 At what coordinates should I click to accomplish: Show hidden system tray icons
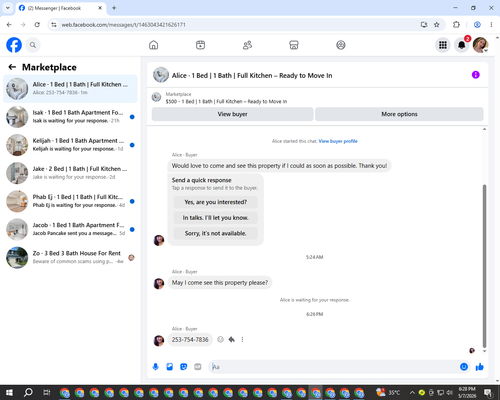click(412, 392)
